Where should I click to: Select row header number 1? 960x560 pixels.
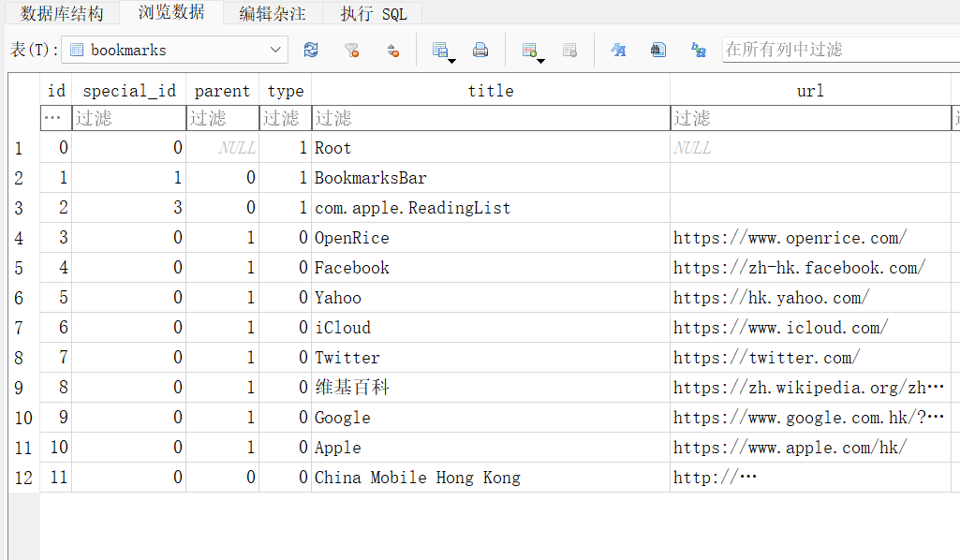[24, 148]
